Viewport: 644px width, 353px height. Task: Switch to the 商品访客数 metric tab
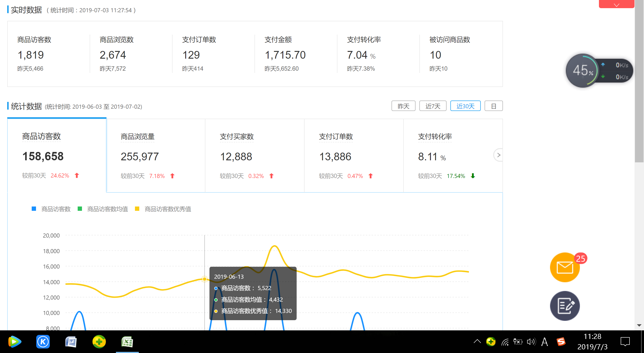point(57,155)
